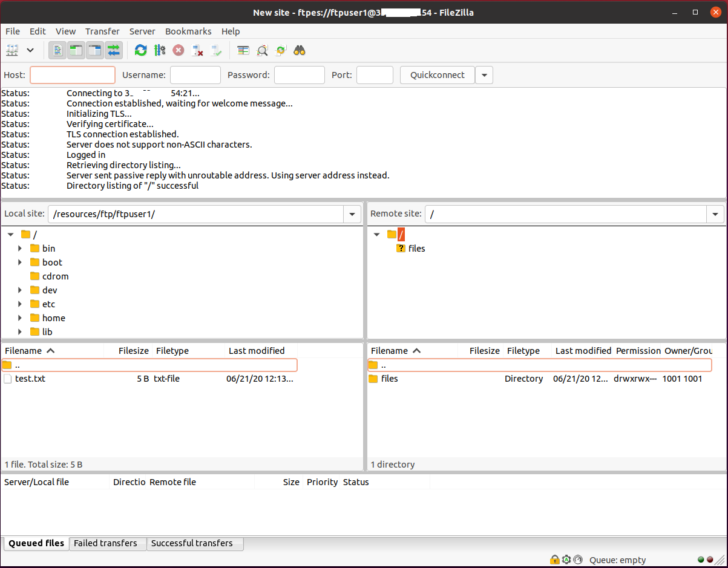728x568 pixels.
Task: Open the Site Manager icon
Action: click(13, 50)
